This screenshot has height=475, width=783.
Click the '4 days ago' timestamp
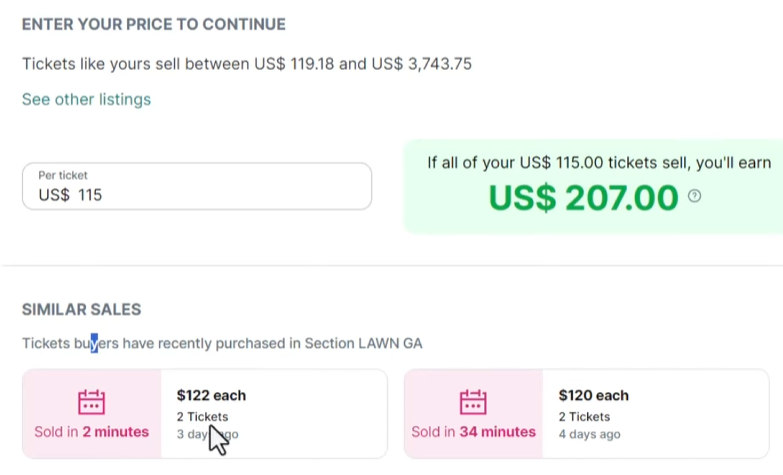[589, 434]
